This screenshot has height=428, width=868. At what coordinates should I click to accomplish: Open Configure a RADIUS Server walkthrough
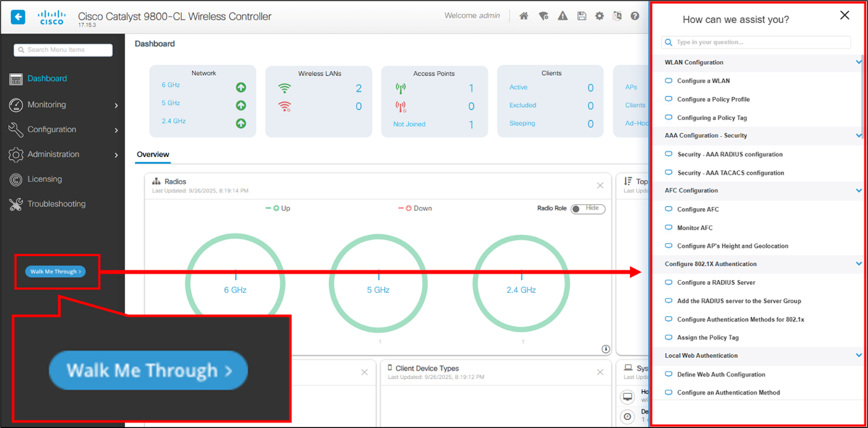tap(716, 282)
